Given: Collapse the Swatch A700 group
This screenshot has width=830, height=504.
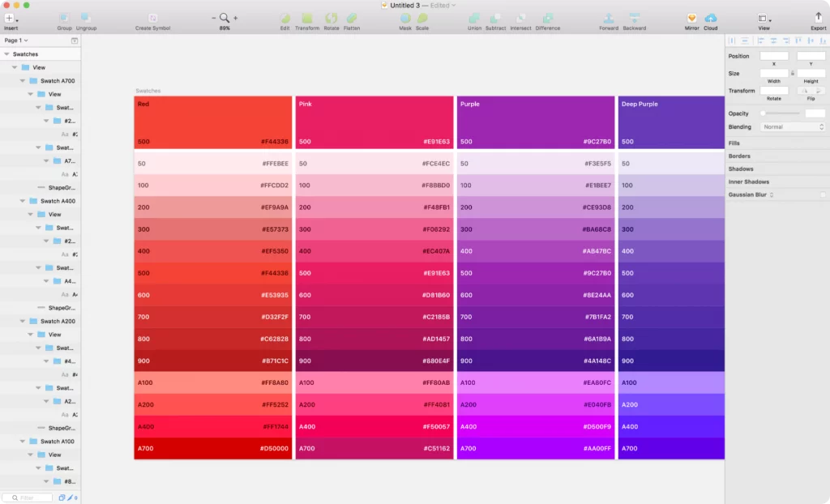Looking at the screenshot, I should (22, 81).
